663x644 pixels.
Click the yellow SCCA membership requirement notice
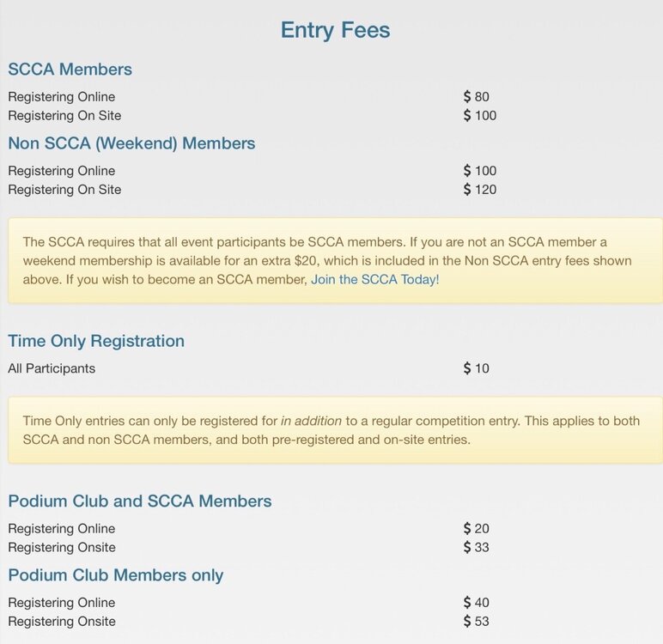(335, 261)
